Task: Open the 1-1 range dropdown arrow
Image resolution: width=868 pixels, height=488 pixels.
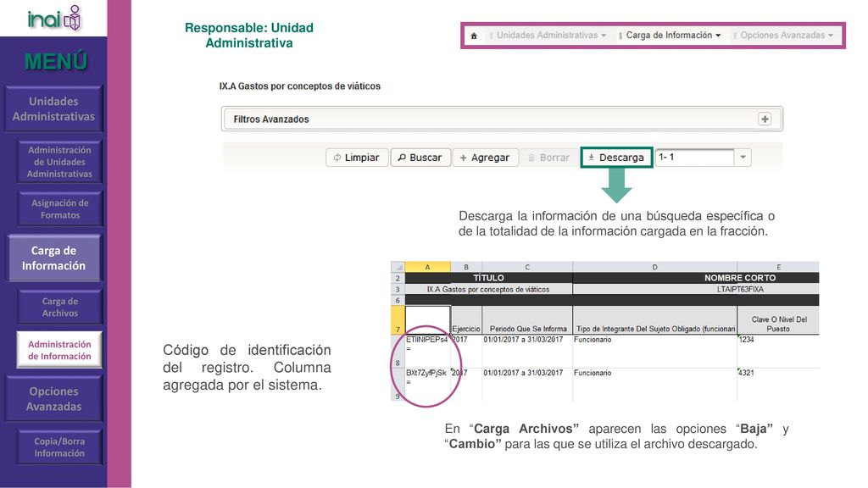Action: pos(743,157)
